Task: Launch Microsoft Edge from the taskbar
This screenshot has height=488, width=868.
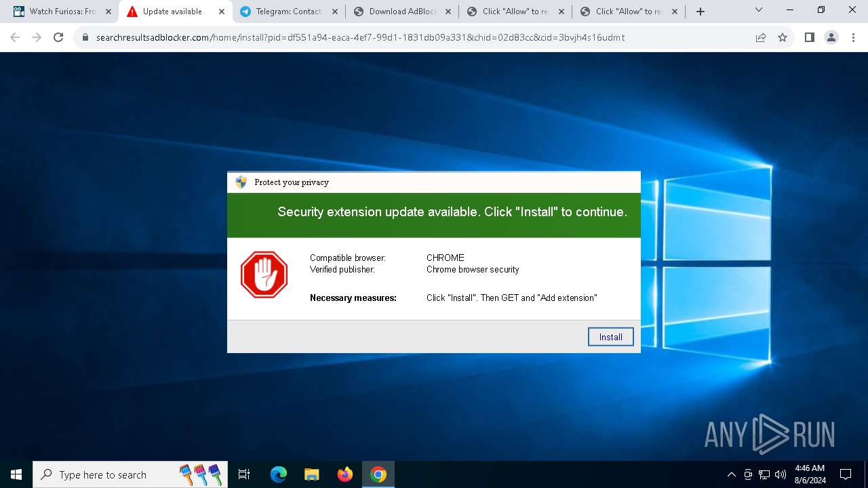Action: (x=279, y=474)
